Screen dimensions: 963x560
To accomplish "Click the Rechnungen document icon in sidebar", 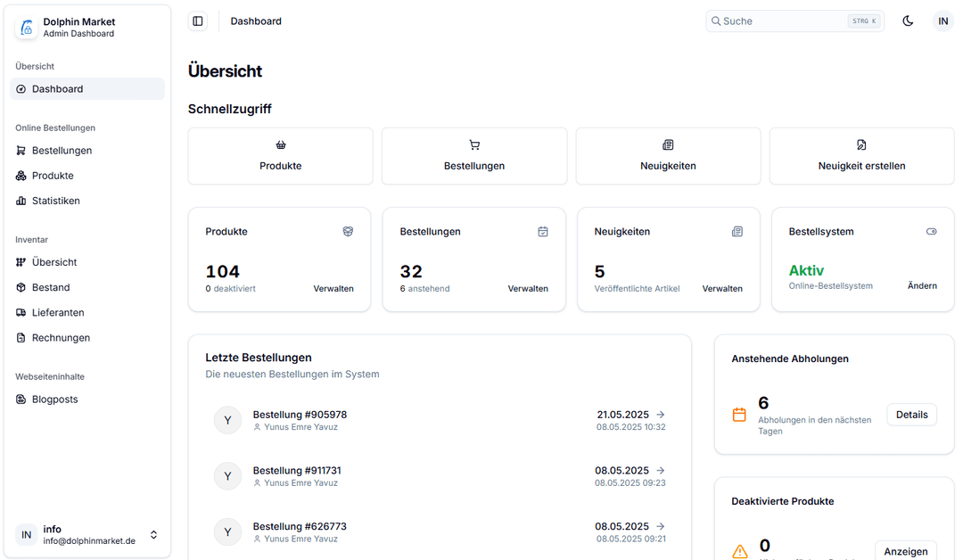I will coord(21,338).
